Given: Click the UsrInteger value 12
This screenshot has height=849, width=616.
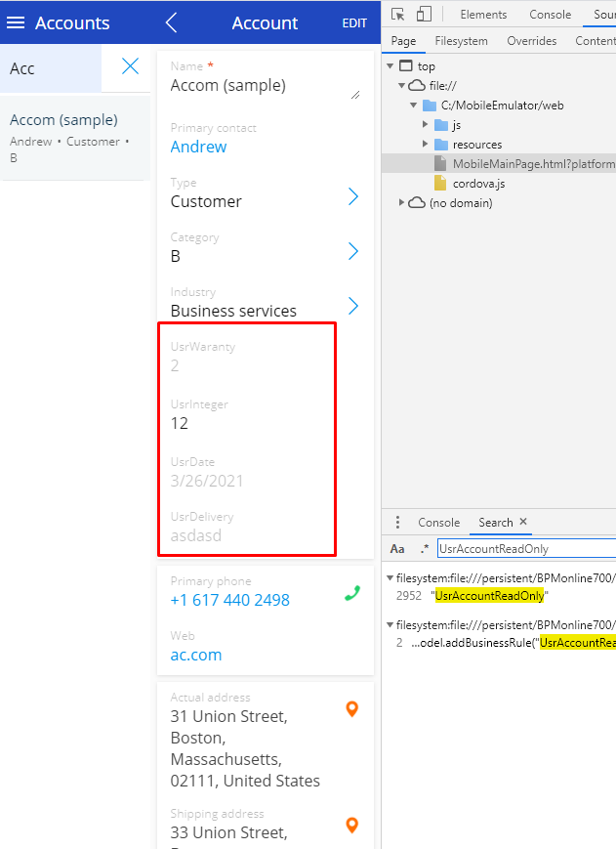Looking at the screenshot, I should 180,423.
